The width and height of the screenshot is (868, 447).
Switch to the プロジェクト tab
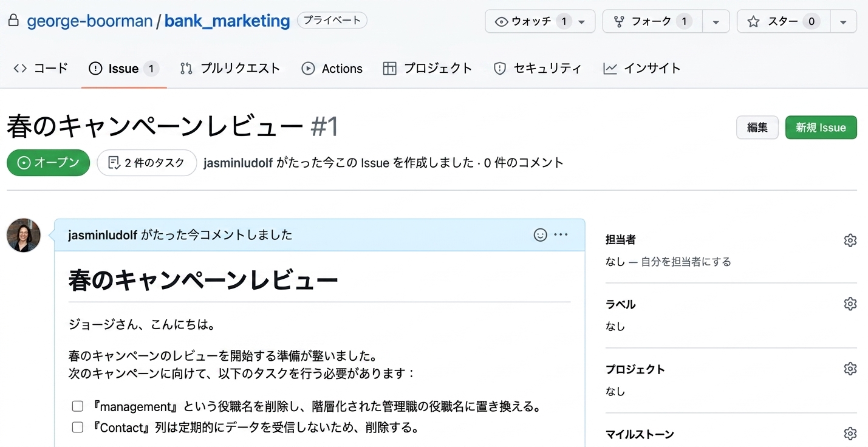click(x=428, y=69)
